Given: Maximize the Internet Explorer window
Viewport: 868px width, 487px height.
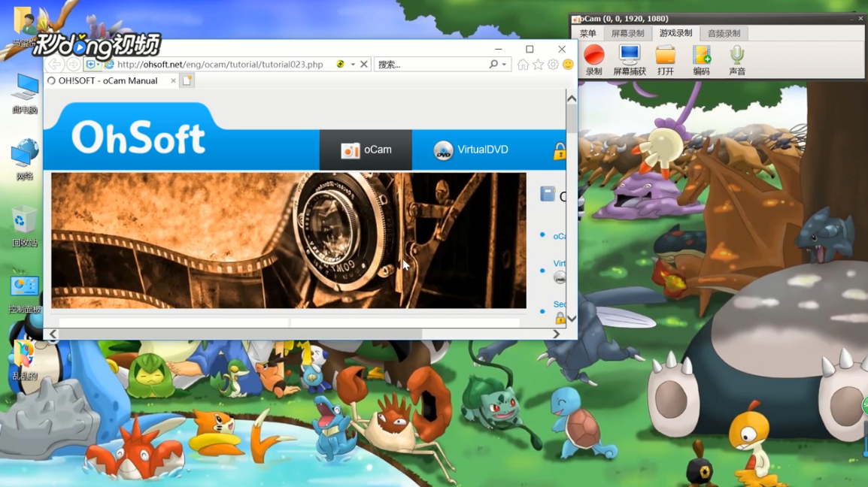Looking at the screenshot, I should point(530,50).
